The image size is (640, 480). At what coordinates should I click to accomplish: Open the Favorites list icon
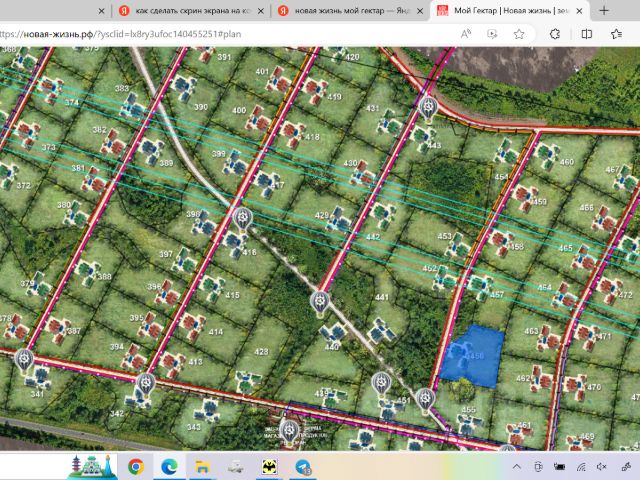tap(617, 34)
